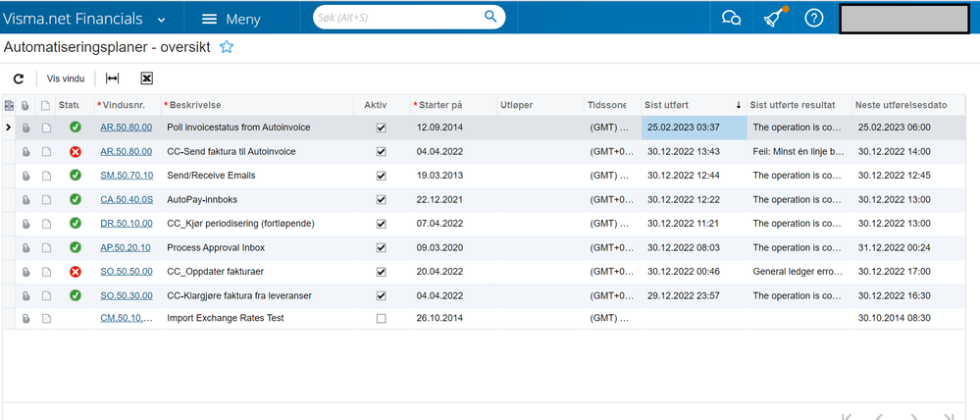
Task: Open AR.50.80.00 link for Poll invoicestatus
Action: click(127, 128)
